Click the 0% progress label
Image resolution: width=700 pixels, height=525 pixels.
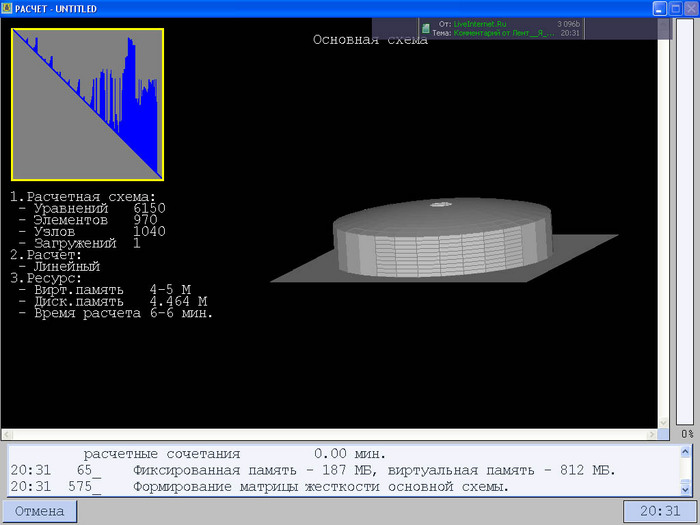(688, 433)
